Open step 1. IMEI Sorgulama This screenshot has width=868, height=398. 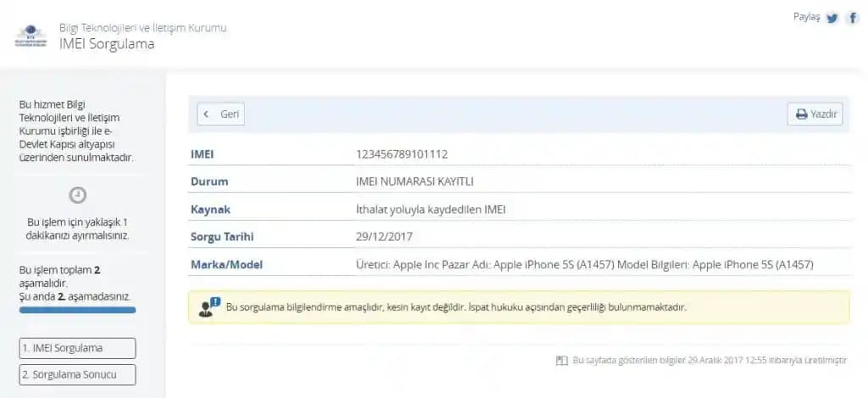pyautogui.click(x=77, y=348)
